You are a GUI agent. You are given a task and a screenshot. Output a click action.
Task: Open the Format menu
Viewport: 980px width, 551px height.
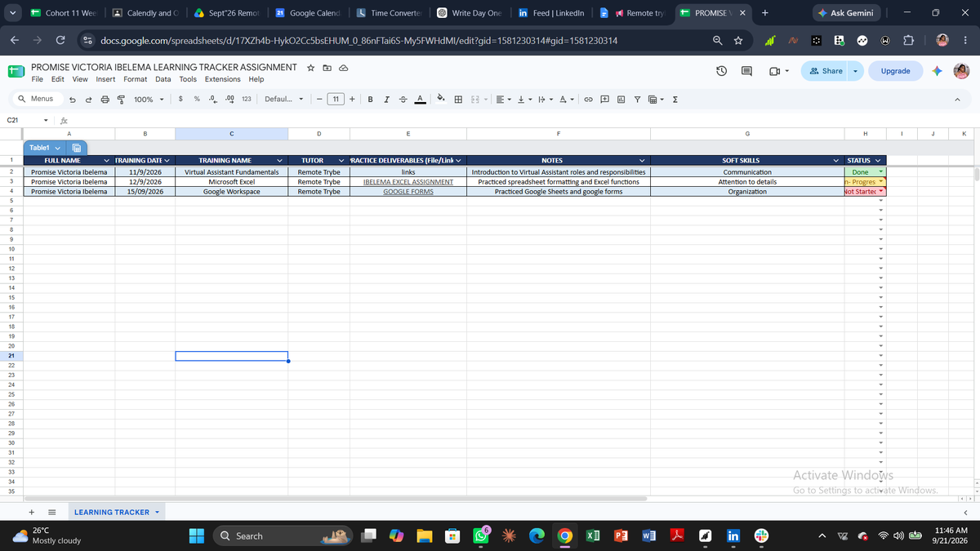[x=136, y=80]
